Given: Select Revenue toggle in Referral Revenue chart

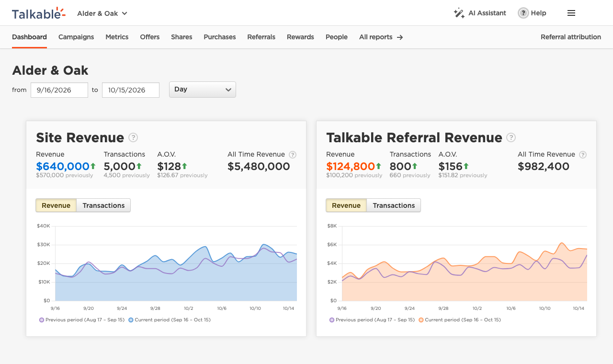Looking at the screenshot, I should 346,205.
